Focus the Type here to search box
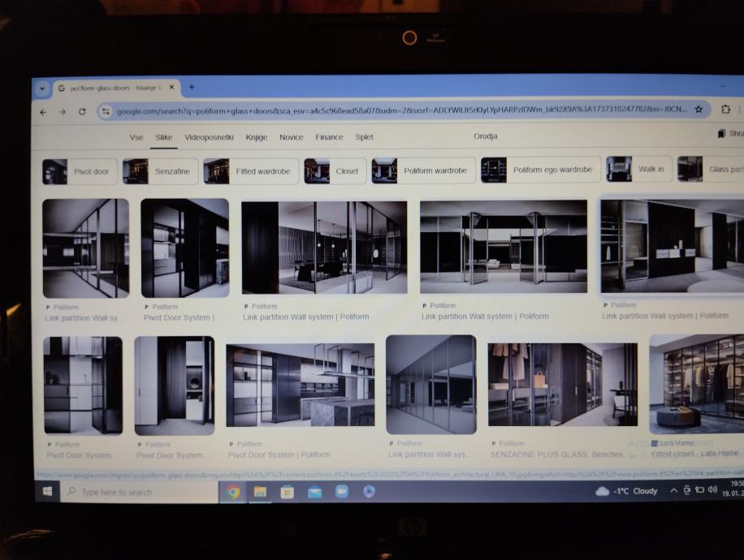The width and height of the screenshot is (744, 560). [x=141, y=492]
